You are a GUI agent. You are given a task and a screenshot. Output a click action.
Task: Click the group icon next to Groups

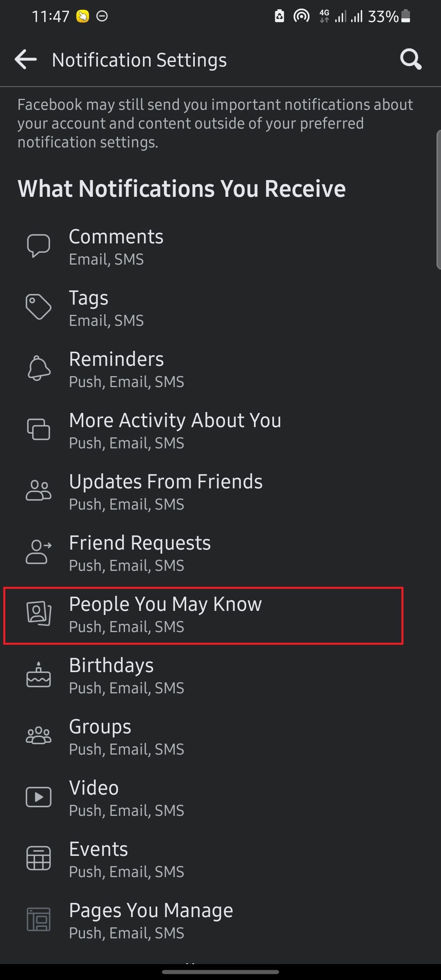click(38, 735)
